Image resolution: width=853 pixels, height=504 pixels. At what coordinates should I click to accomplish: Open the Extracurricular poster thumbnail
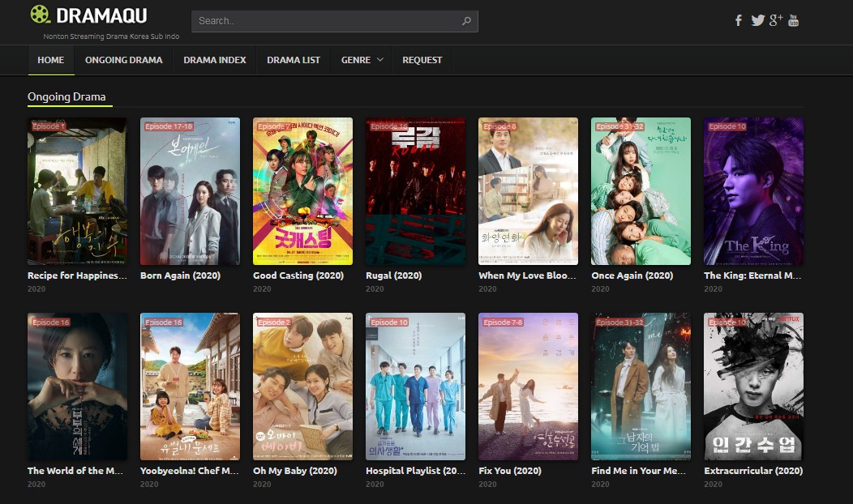point(753,387)
